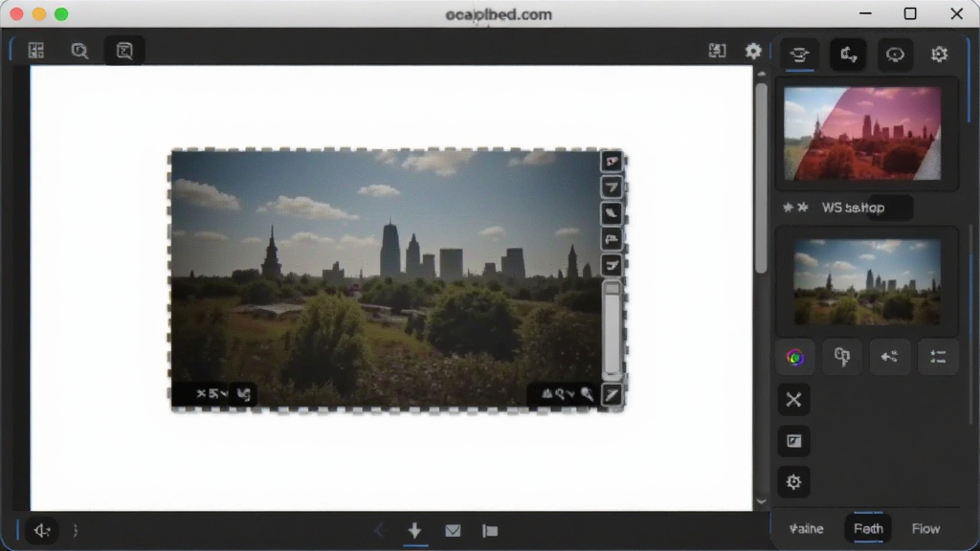
Task: Open the list options icon in panel row
Action: pos(938,358)
